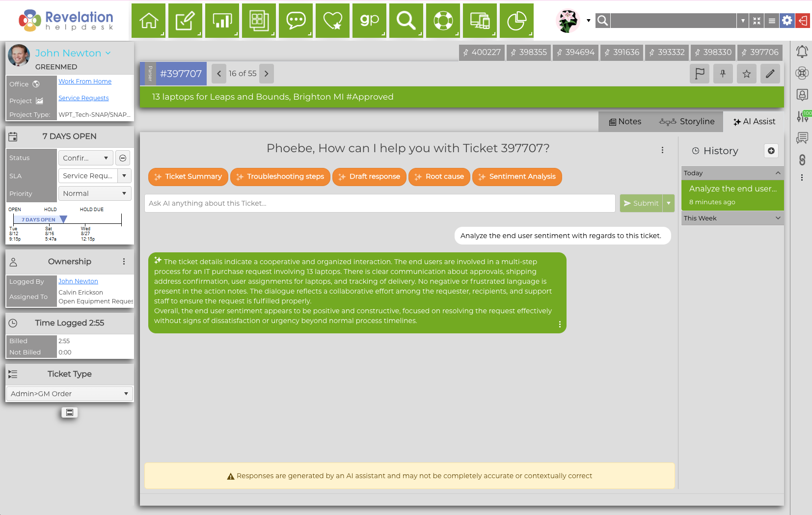
Task: Click the Ask AI input field
Action: [x=379, y=203]
